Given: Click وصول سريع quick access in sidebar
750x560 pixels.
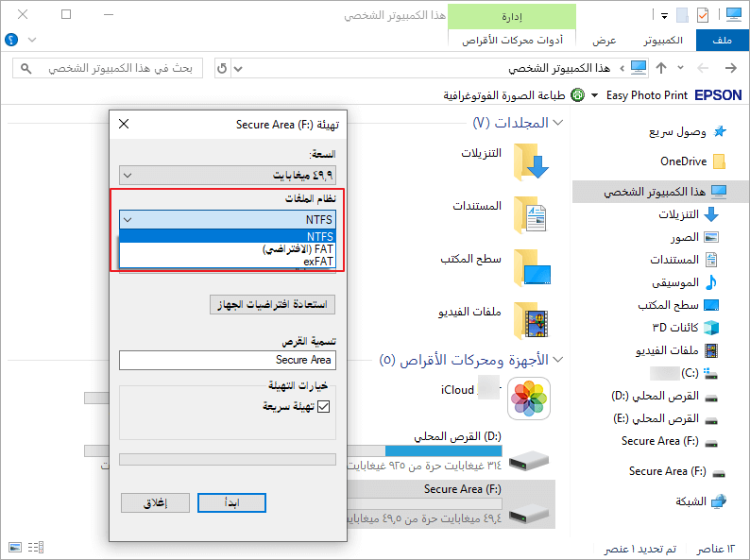Looking at the screenshot, I should click(x=687, y=132).
